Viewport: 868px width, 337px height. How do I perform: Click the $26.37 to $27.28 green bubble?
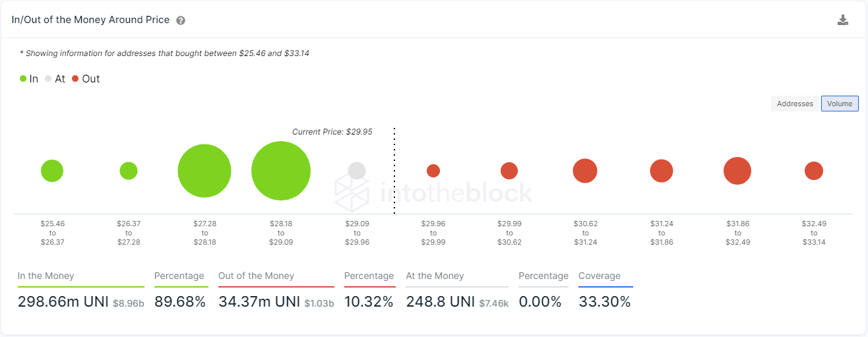(x=129, y=171)
